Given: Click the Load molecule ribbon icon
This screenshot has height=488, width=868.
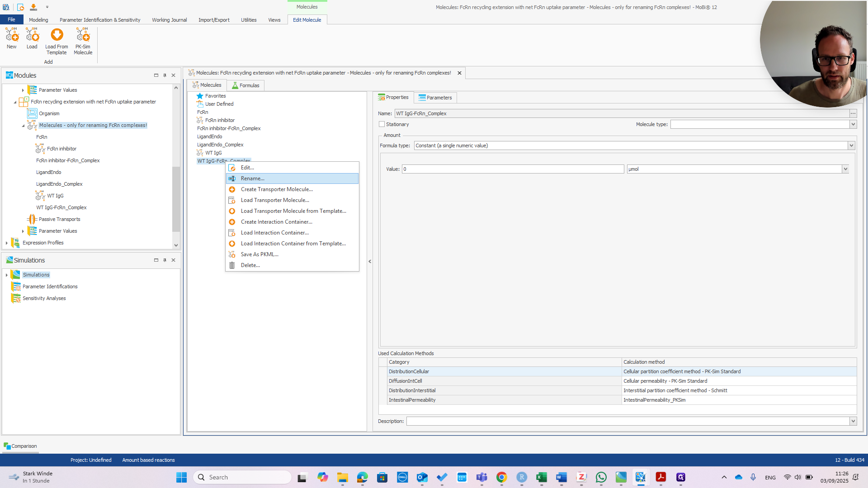Looking at the screenshot, I should pyautogui.click(x=32, y=35).
